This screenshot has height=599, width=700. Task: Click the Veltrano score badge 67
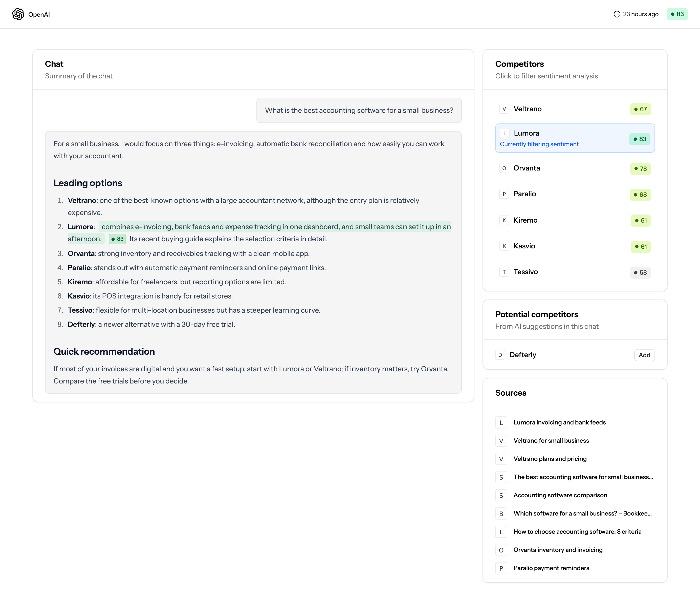pos(640,109)
